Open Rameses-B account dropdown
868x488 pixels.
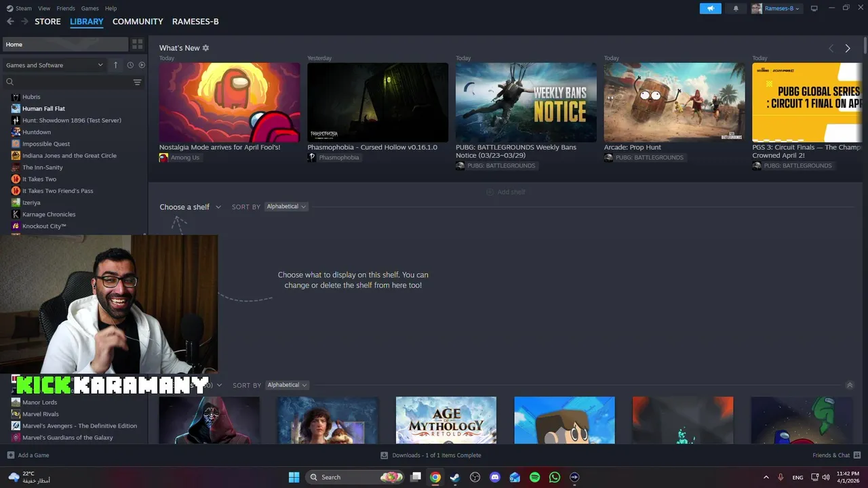pyautogui.click(x=776, y=8)
